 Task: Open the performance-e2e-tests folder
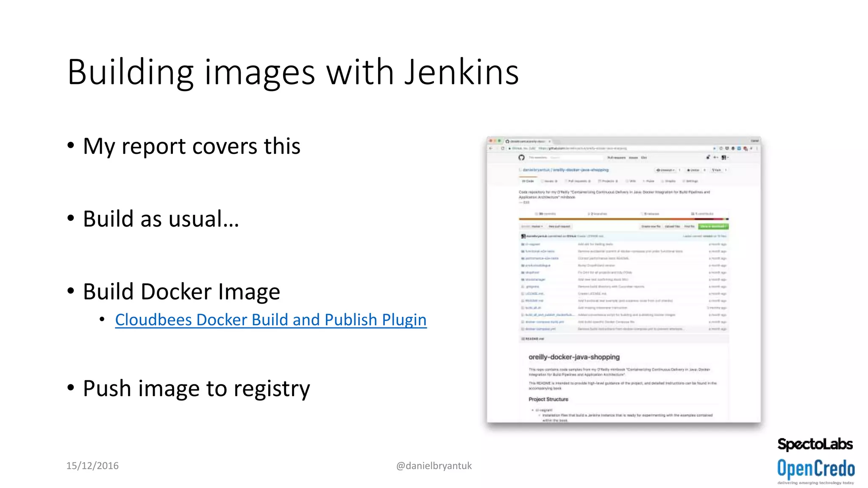(542, 258)
